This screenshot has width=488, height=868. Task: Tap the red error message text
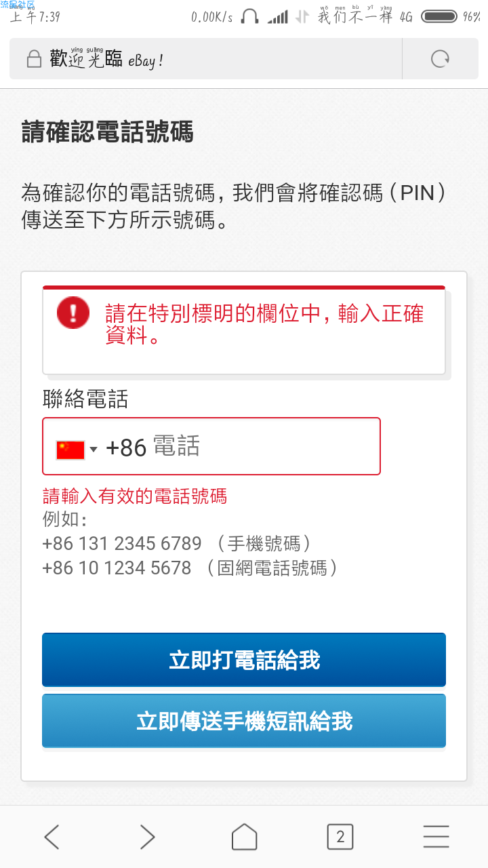point(264,323)
